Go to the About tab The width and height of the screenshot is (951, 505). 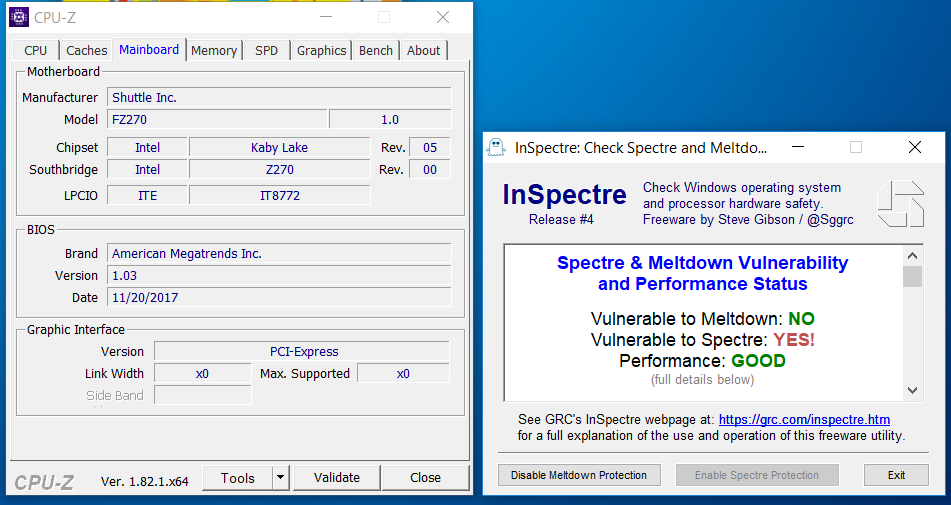coord(423,50)
